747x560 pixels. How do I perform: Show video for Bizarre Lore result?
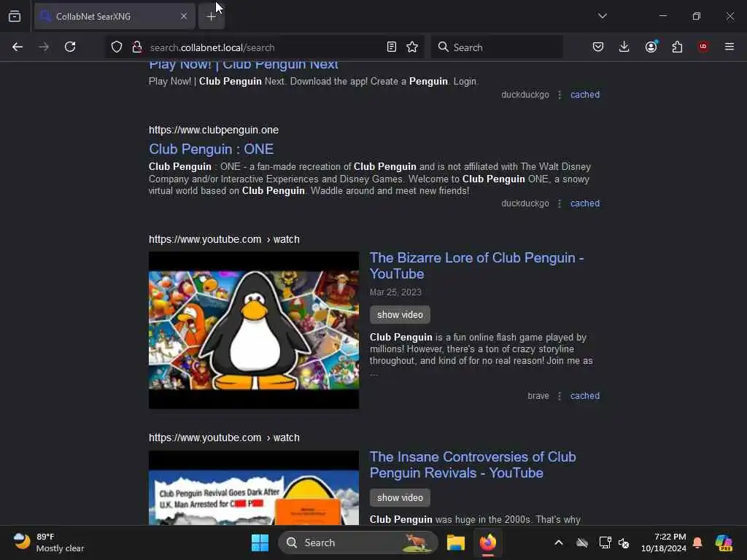click(x=400, y=315)
